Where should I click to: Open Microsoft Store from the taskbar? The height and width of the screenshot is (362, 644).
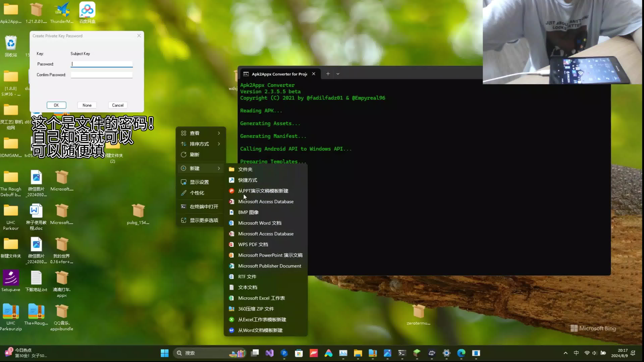(x=299, y=353)
